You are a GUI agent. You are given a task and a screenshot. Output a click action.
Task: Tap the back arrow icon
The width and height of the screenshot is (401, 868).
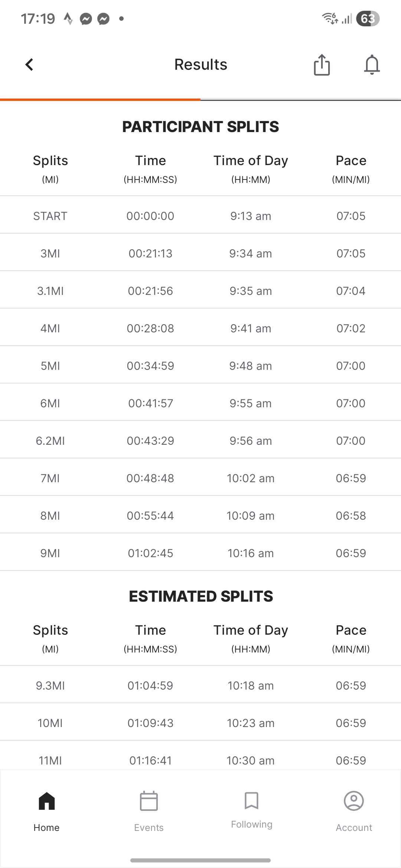click(29, 65)
